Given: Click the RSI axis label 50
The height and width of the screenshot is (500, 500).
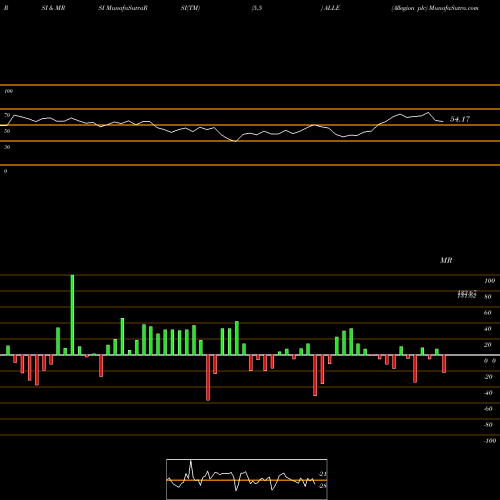Looking at the screenshot, I should (7, 131).
